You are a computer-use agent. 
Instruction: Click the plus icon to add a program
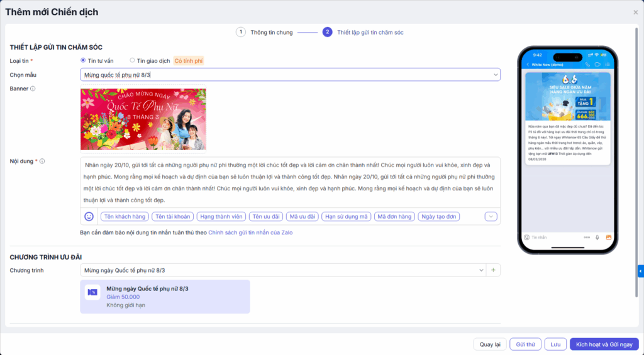point(494,270)
